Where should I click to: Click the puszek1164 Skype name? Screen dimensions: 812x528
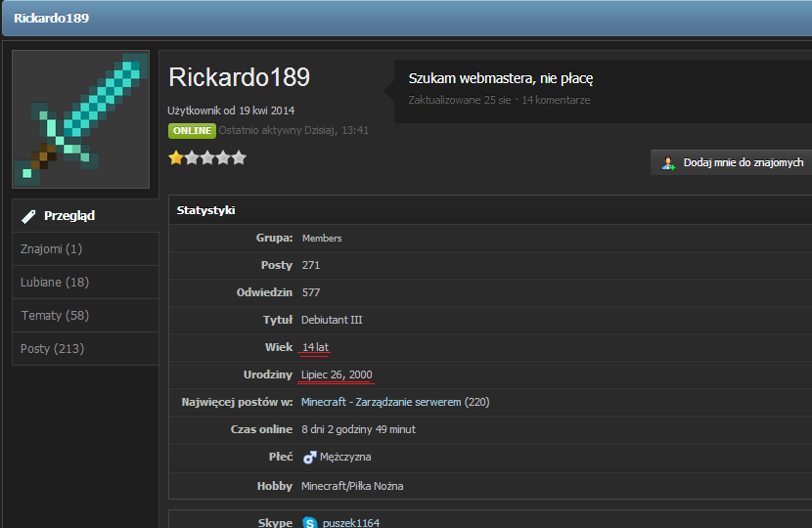click(x=351, y=523)
